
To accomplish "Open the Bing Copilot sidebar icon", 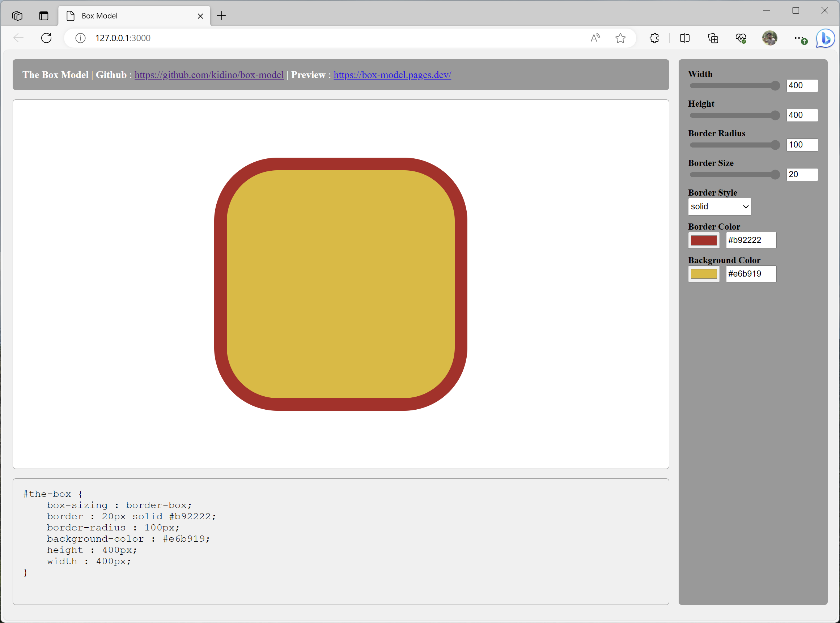I will [x=825, y=38].
